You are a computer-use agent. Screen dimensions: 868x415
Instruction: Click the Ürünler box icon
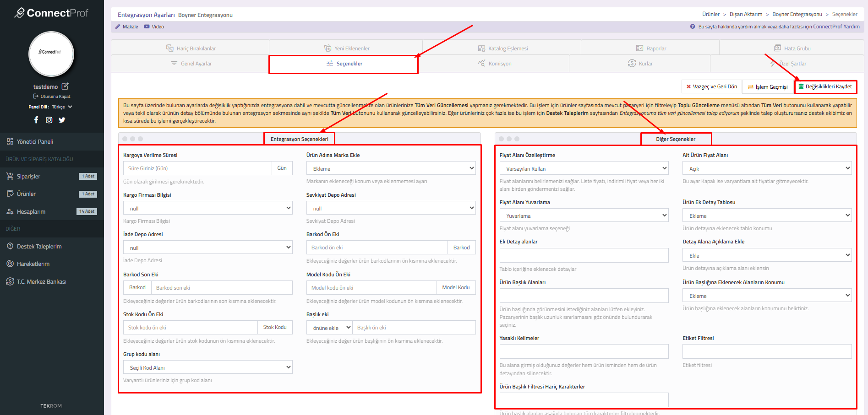10,194
